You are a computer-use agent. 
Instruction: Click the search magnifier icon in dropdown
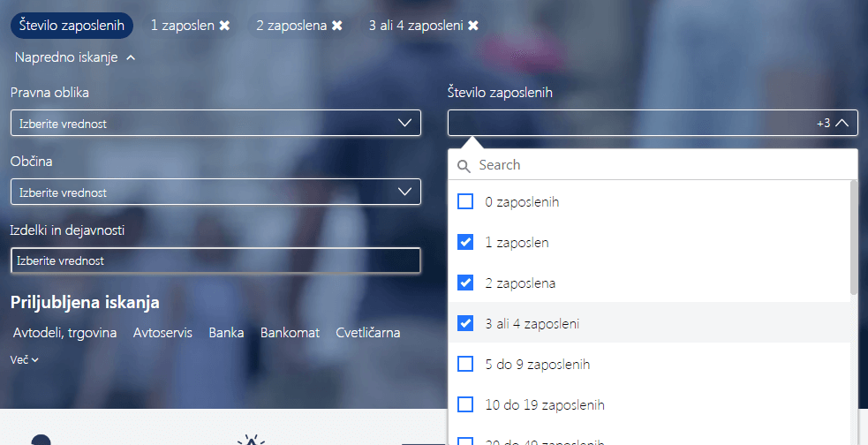point(464,166)
